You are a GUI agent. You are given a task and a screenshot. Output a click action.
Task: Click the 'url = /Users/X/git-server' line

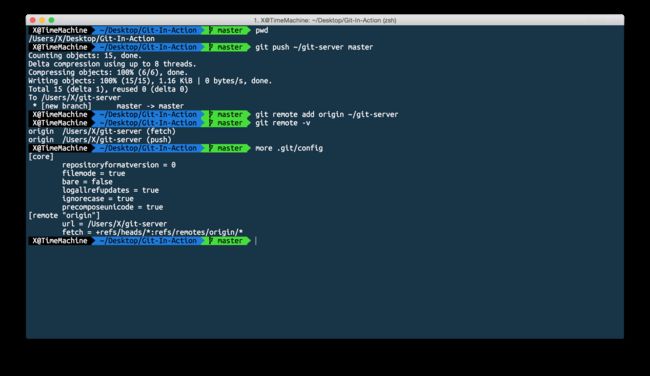(114, 224)
